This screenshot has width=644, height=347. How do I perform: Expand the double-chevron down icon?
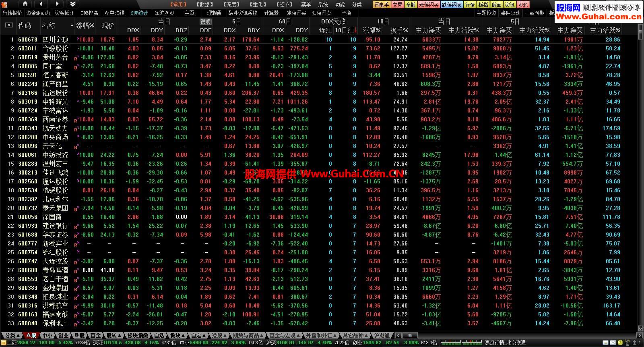(73, 4)
